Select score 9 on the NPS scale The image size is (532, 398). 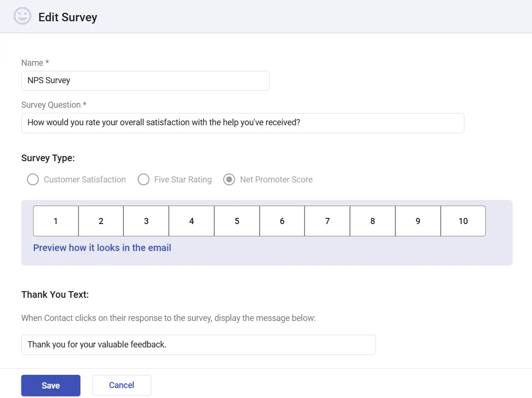point(418,221)
